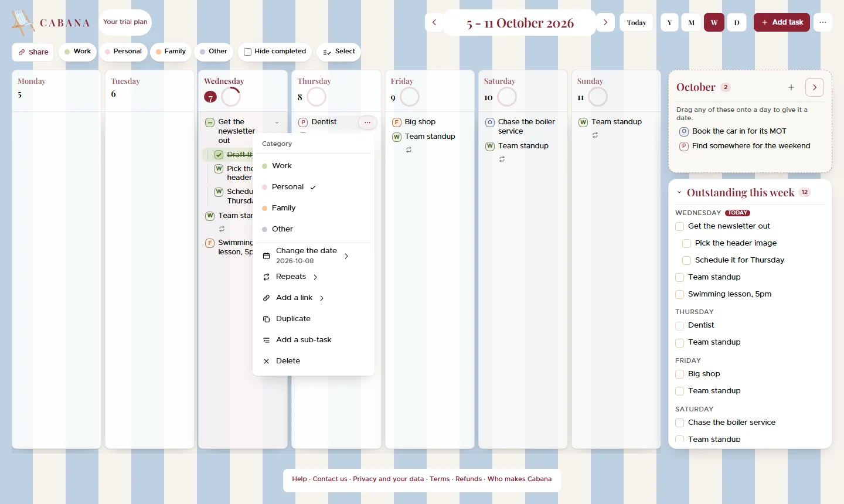
Task: Click the partial-complete icon on newsletter task
Action: click(x=210, y=122)
